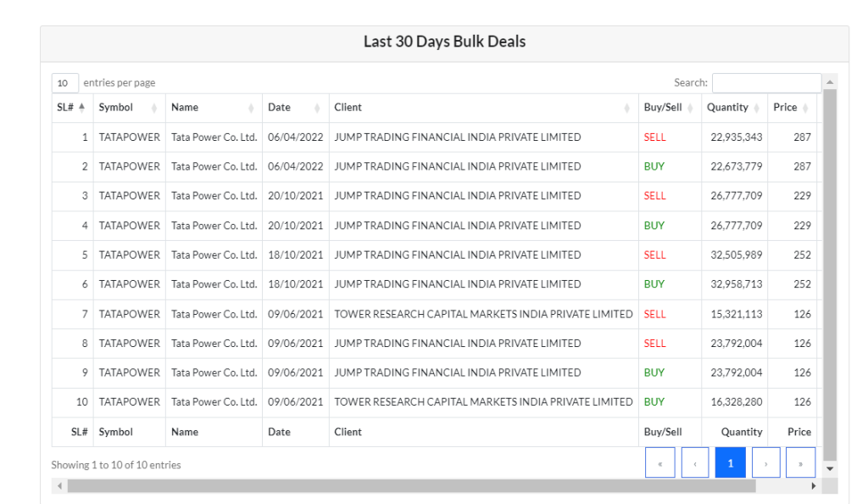Jump to last page with » button
Image resolution: width=868 pixels, height=504 pixels.
pos(800,462)
